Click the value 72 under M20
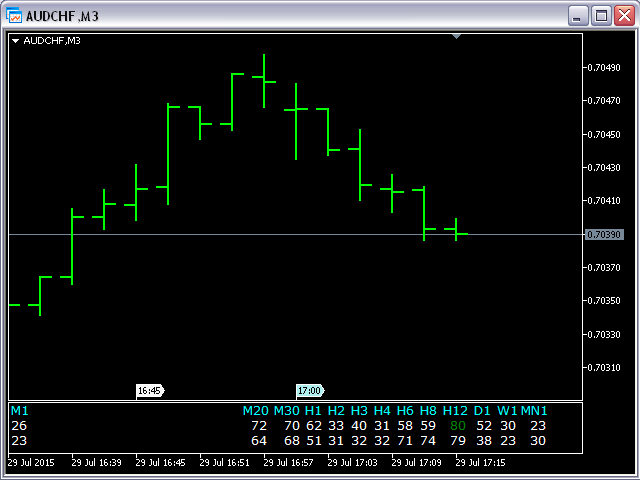This screenshot has height=480, width=640. tap(259, 426)
